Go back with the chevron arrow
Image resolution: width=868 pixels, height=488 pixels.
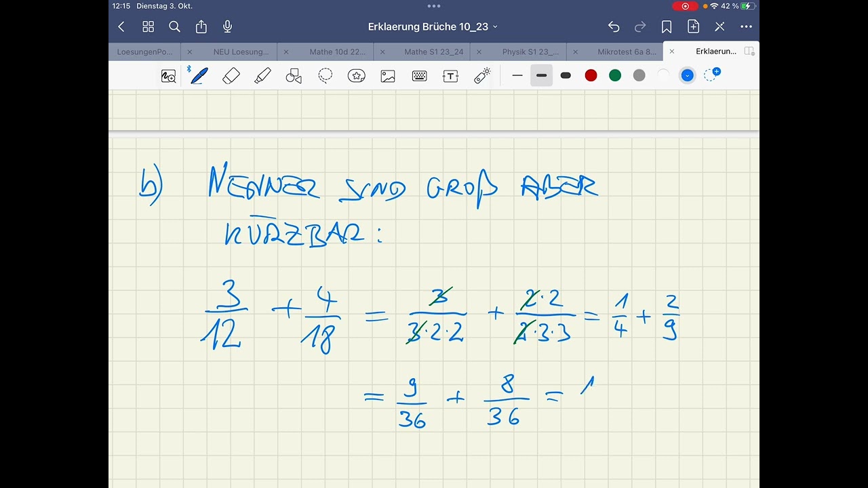pos(121,26)
